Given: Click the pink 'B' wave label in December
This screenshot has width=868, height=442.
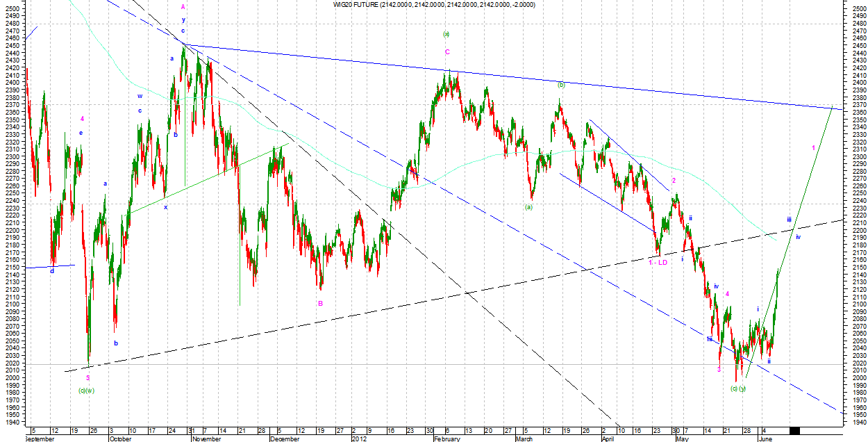Looking at the screenshot, I should 321,303.
